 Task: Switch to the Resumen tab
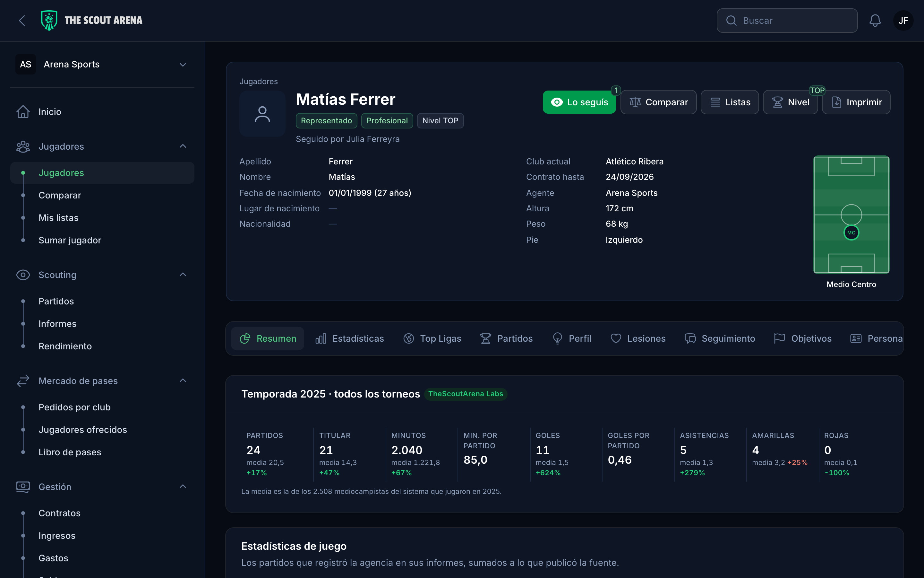pos(268,339)
